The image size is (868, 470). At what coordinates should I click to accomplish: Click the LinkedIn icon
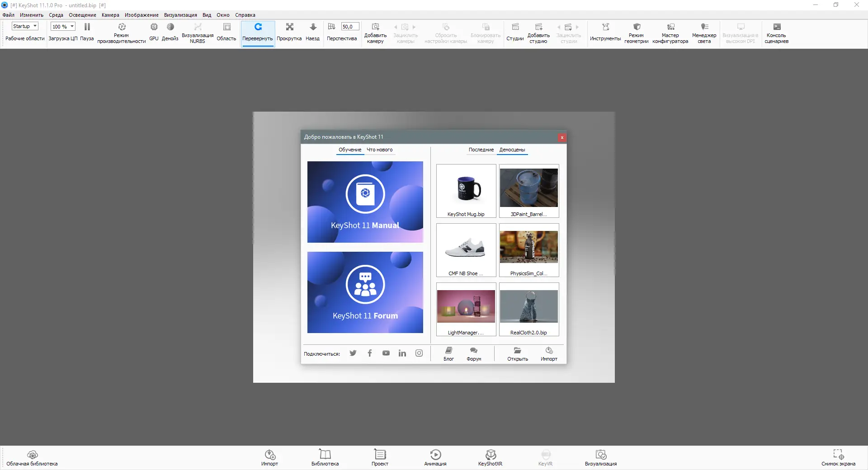pos(402,353)
